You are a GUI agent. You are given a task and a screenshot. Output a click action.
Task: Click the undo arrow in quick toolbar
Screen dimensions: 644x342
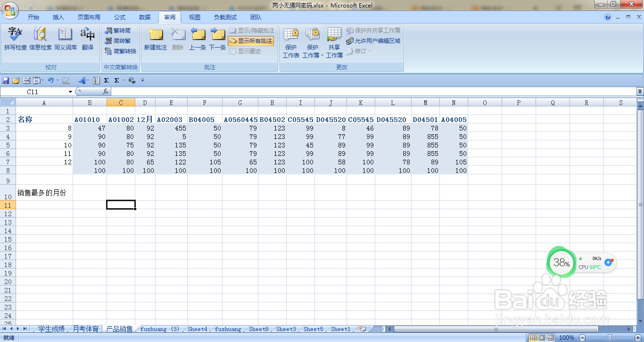[50, 81]
